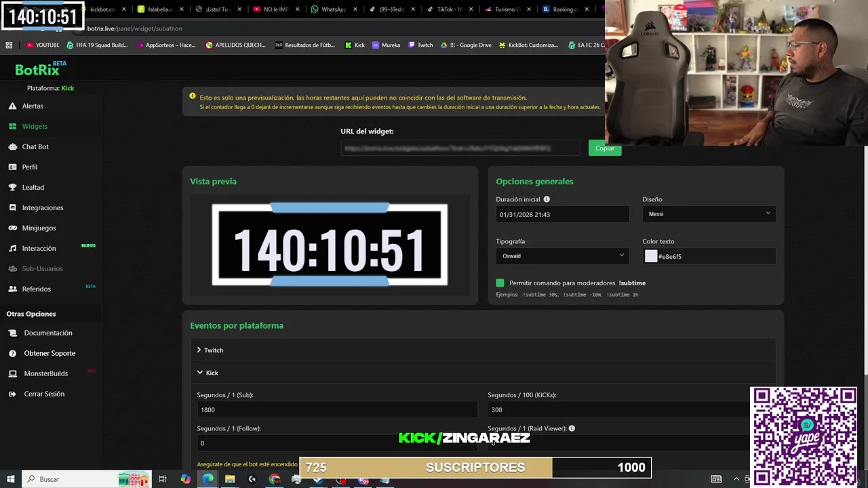Open Logitech G HUB from taskbar
The image size is (868, 488).
(x=252, y=479)
